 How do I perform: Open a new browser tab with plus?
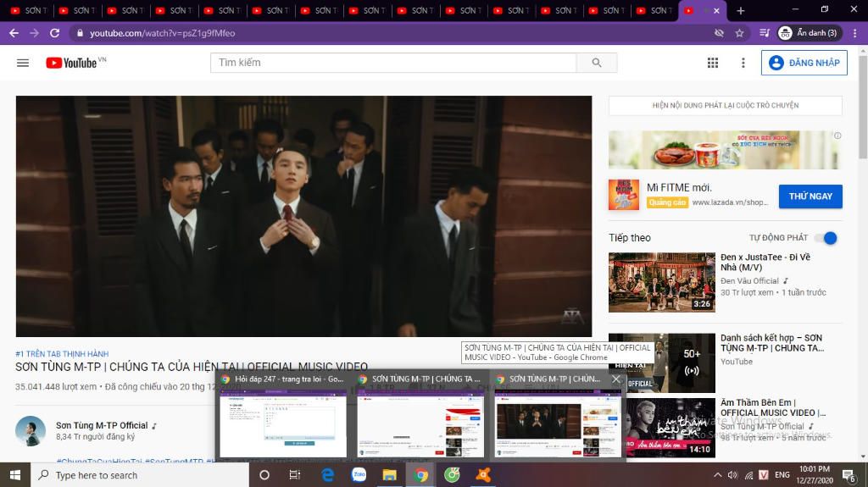[x=741, y=10]
